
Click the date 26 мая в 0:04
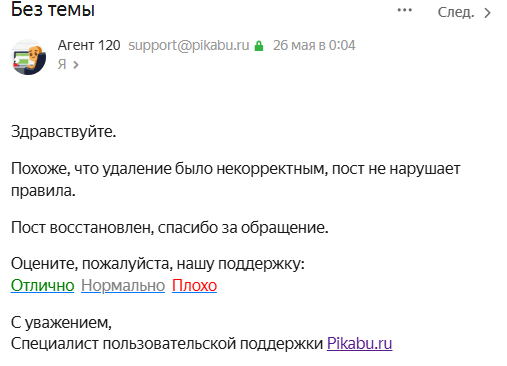click(x=314, y=45)
